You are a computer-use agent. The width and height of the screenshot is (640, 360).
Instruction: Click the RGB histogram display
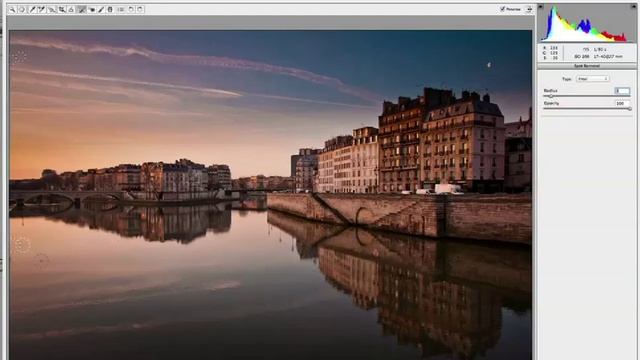[x=587, y=22]
